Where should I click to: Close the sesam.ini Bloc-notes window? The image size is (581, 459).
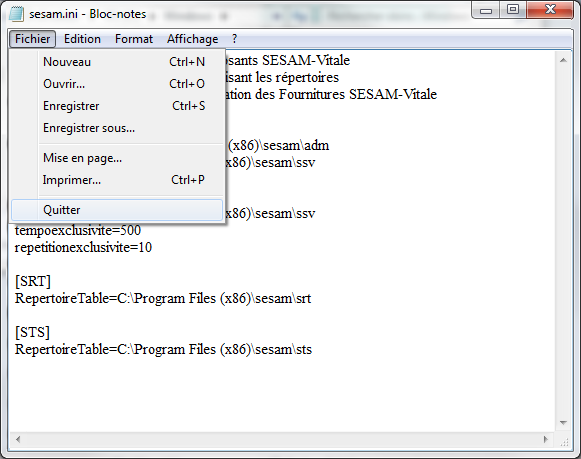[550, 10]
